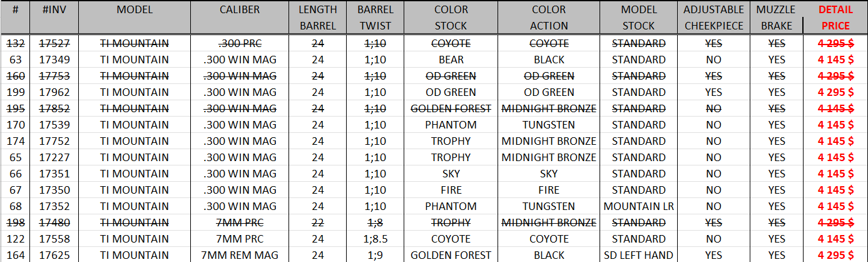Click the 1;9 barrel twist cell

375,255
